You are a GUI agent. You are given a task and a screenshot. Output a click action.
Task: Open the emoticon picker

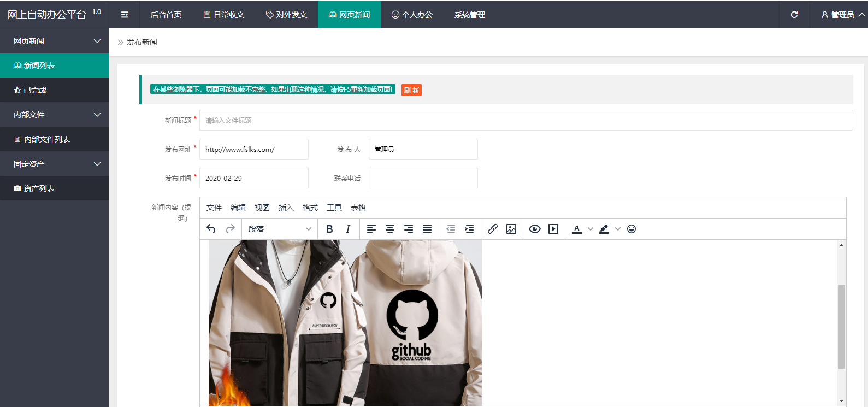(x=631, y=229)
